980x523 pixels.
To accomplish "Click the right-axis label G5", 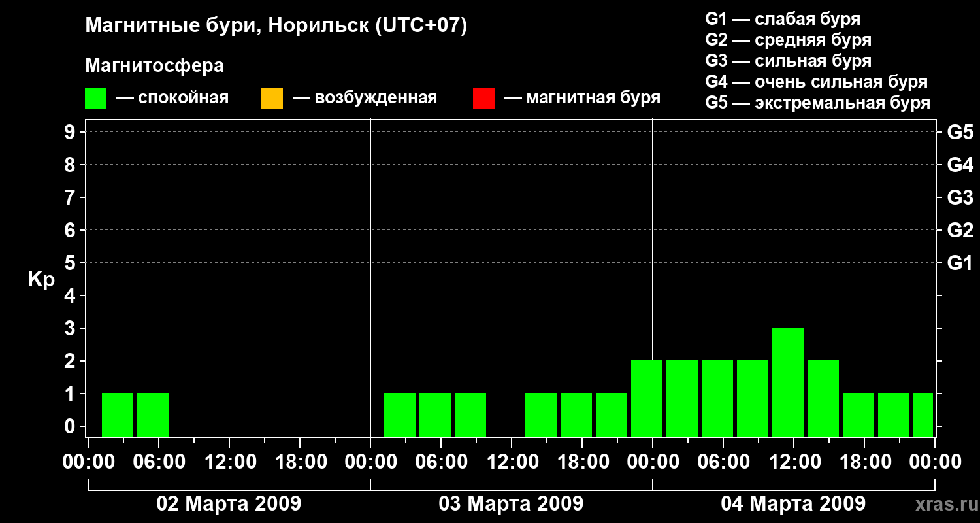I will [x=960, y=132].
